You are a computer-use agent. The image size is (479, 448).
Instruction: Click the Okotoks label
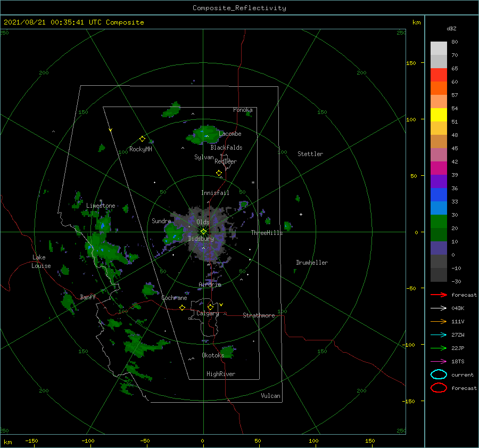pos(213,355)
